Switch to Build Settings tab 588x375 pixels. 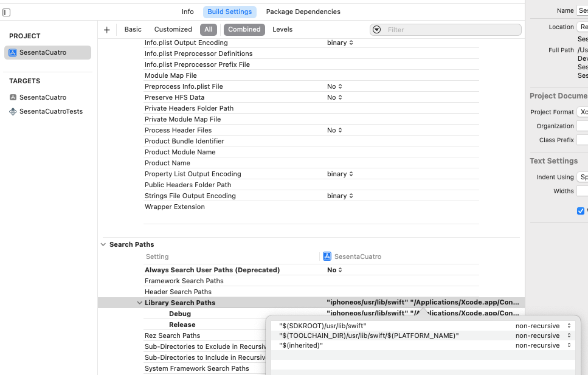(229, 12)
